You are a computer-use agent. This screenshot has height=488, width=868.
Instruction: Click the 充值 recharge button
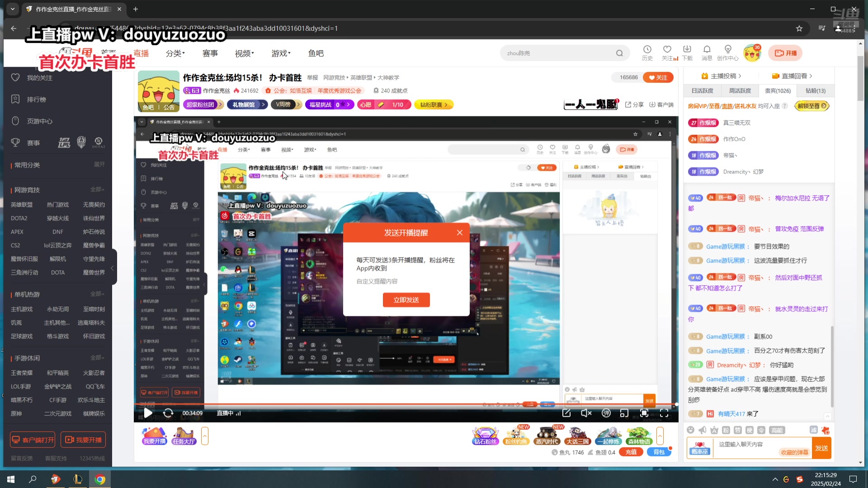631,452
